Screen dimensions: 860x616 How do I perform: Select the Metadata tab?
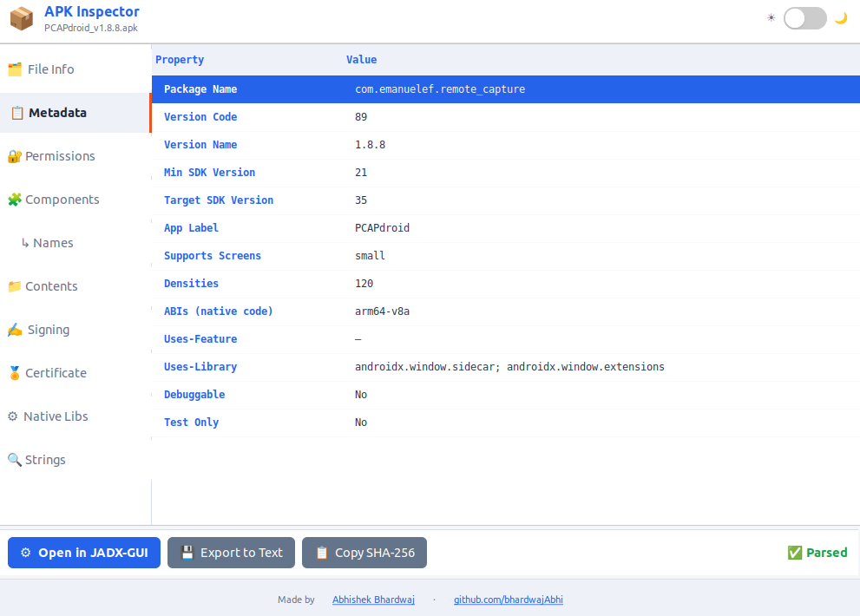(x=75, y=113)
